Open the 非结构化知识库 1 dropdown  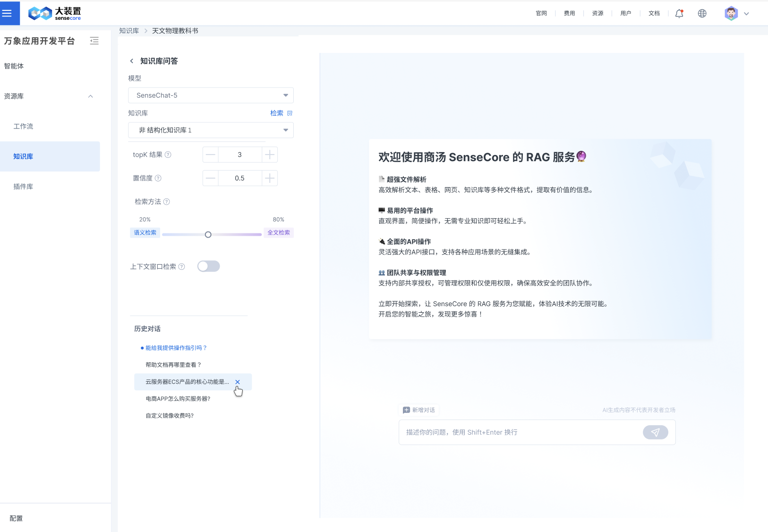point(211,130)
